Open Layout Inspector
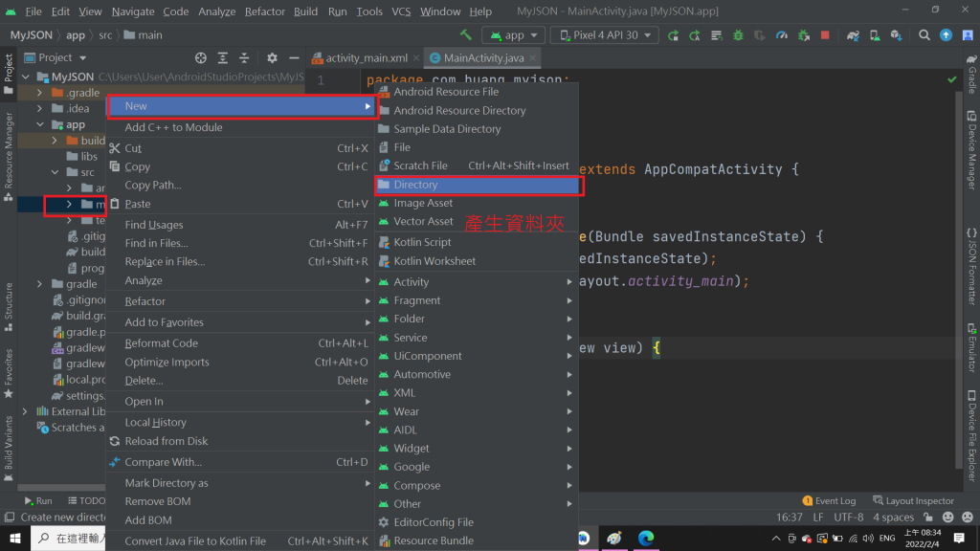The width and height of the screenshot is (980, 551). point(913,500)
